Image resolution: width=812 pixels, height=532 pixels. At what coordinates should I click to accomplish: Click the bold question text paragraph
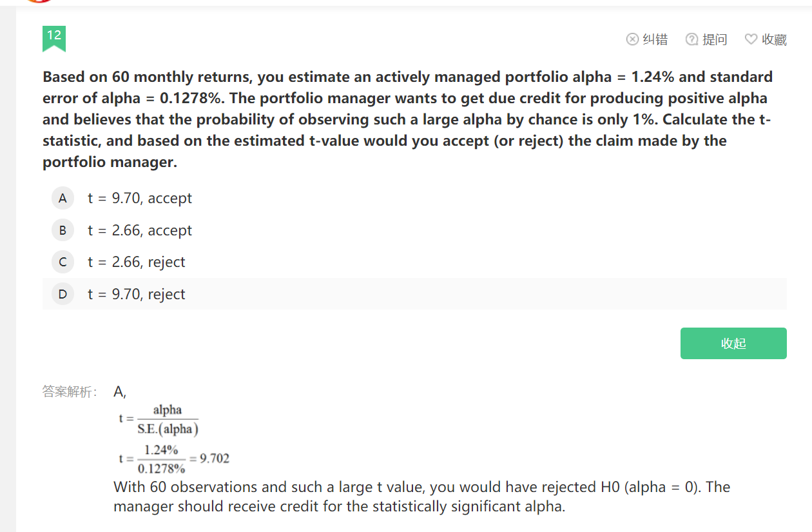click(x=407, y=119)
